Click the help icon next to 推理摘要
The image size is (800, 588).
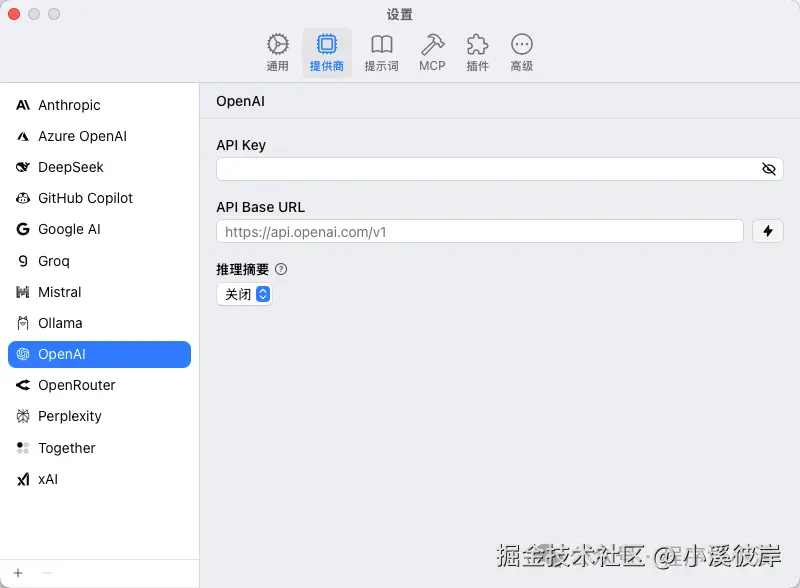(281, 268)
